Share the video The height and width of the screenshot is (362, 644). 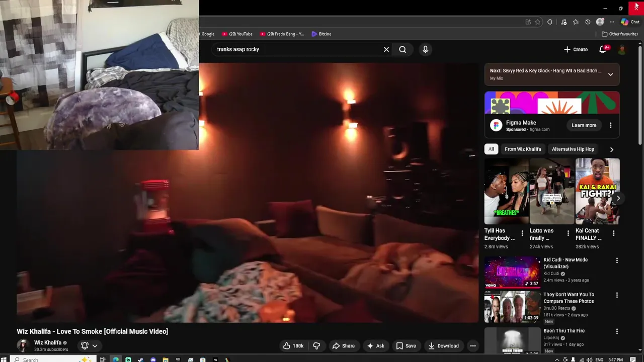pyautogui.click(x=343, y=346)
